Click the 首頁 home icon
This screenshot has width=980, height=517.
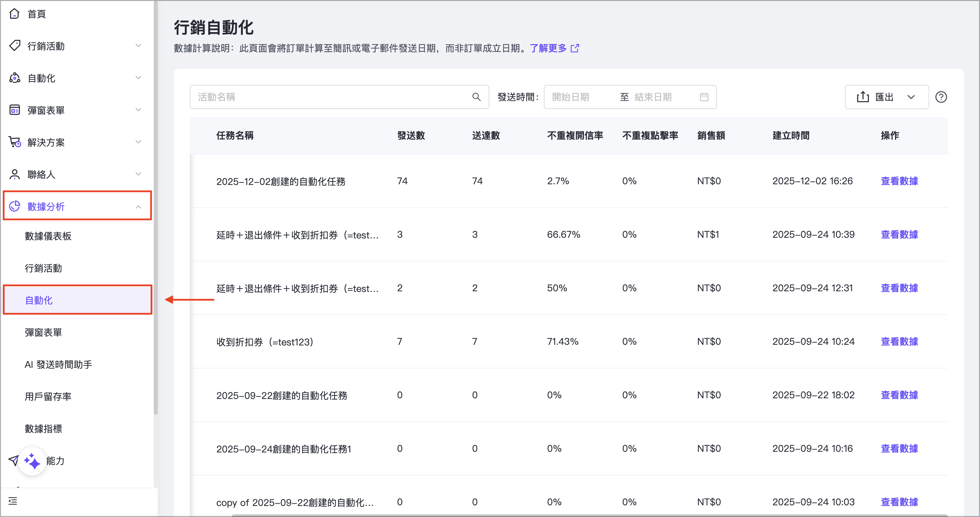(14, 14)
